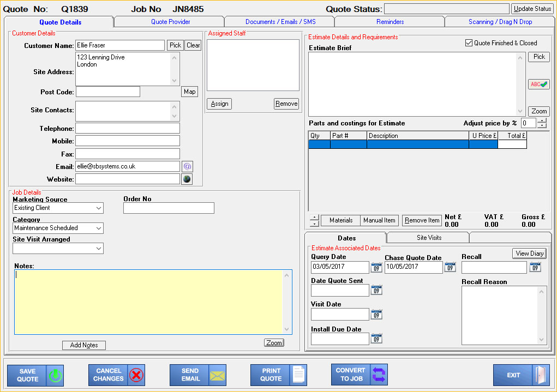This screenshot has width=557, height=392.
Task: Click the email @ icon beside Email field
Action: (x=187, y=166)
